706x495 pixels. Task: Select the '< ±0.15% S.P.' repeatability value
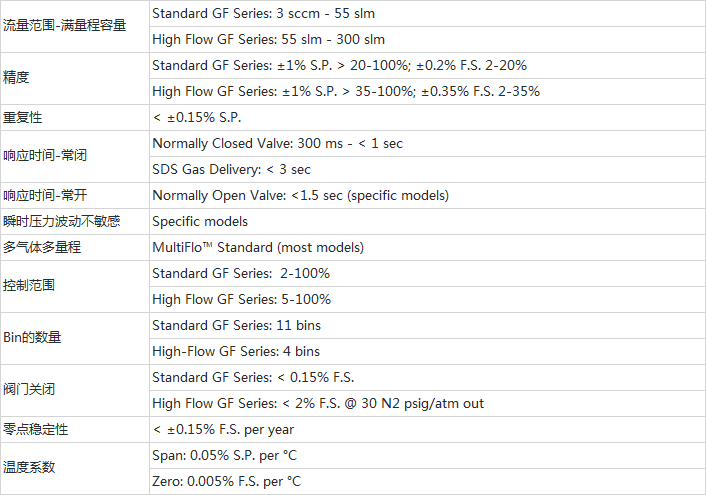click(197, 117)
